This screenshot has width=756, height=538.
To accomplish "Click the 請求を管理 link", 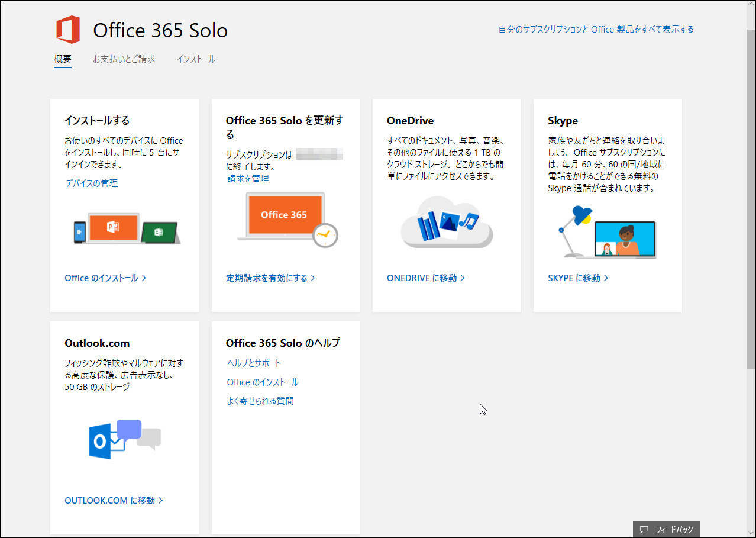I will tap(248, 178).
